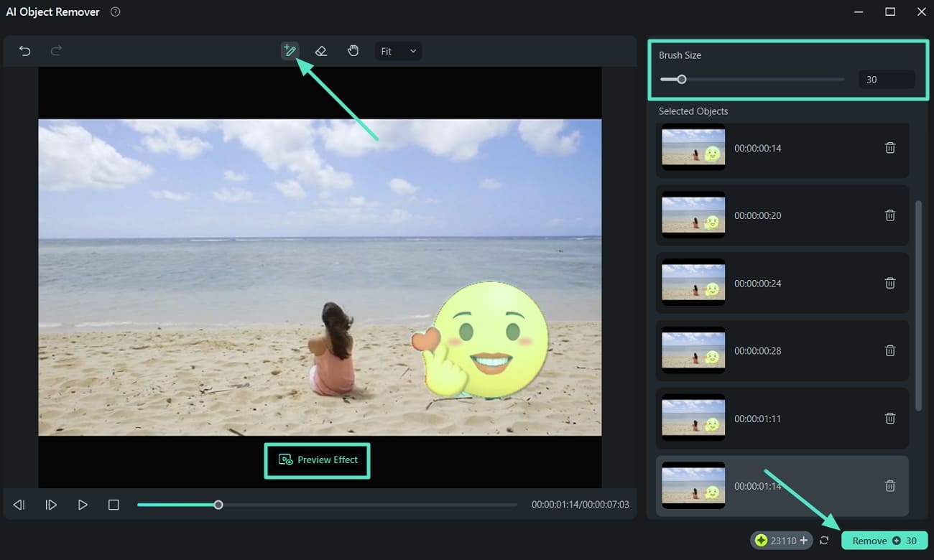Delete the 00:00:01:14 selected object
This screenshot has height=560, width=934.
(x=889, y=486)
